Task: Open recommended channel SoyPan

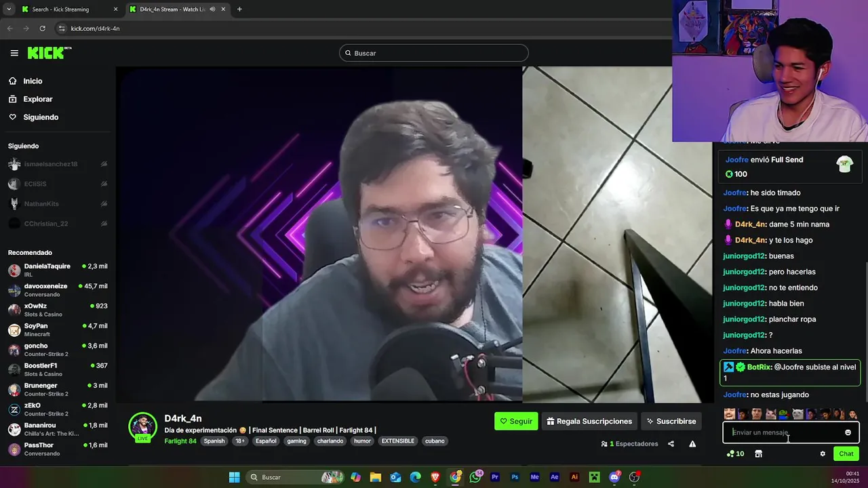Action: click(58, 330)
